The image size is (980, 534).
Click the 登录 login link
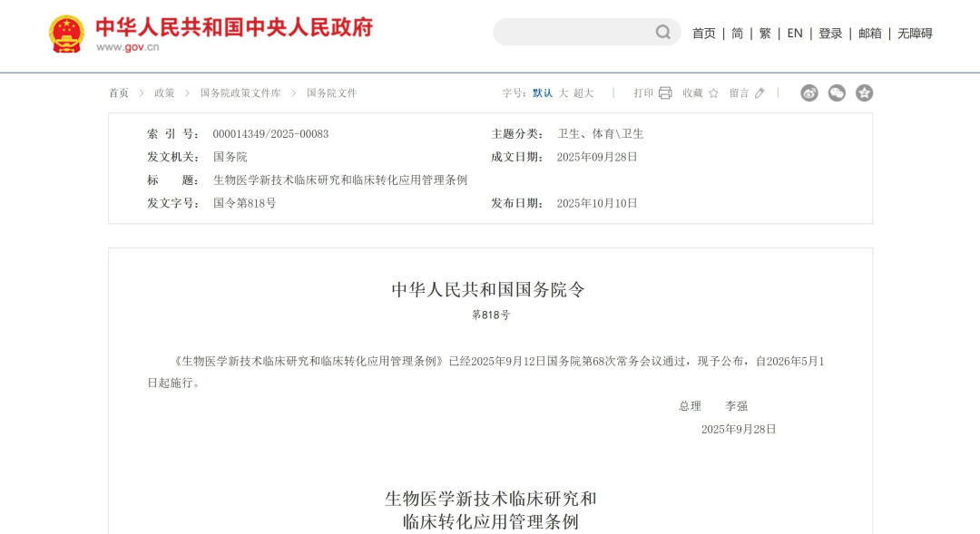point(830,33)
